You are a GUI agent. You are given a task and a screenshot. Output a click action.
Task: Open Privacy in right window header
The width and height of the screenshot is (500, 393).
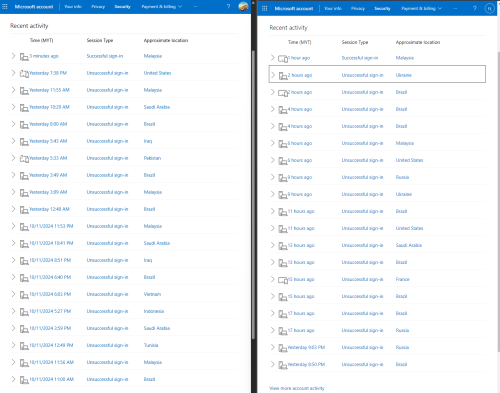point(358,9)
